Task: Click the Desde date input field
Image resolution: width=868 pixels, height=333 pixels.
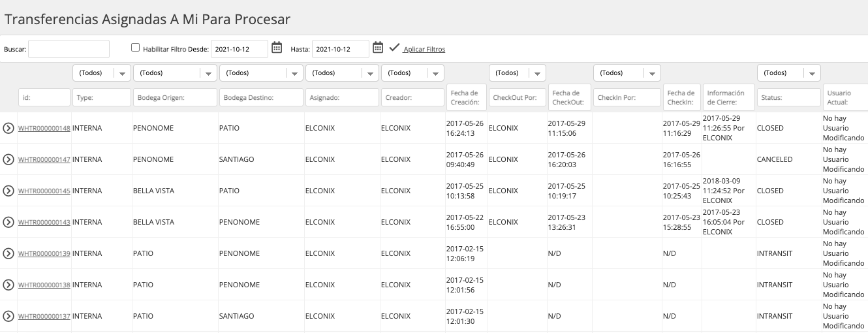Action: point(240,49)
